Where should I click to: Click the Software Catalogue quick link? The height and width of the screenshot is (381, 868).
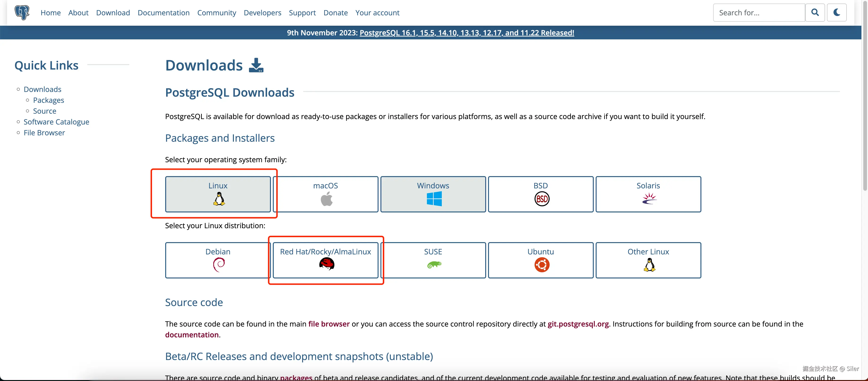click(56, 121)
